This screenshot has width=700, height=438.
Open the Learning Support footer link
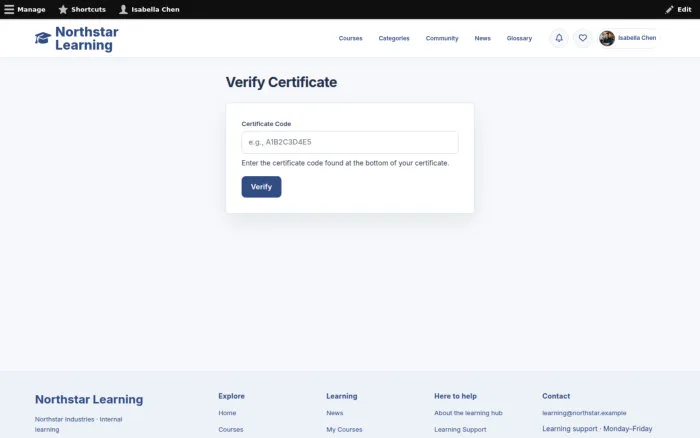pyautogui.click(x=460, y=430)
